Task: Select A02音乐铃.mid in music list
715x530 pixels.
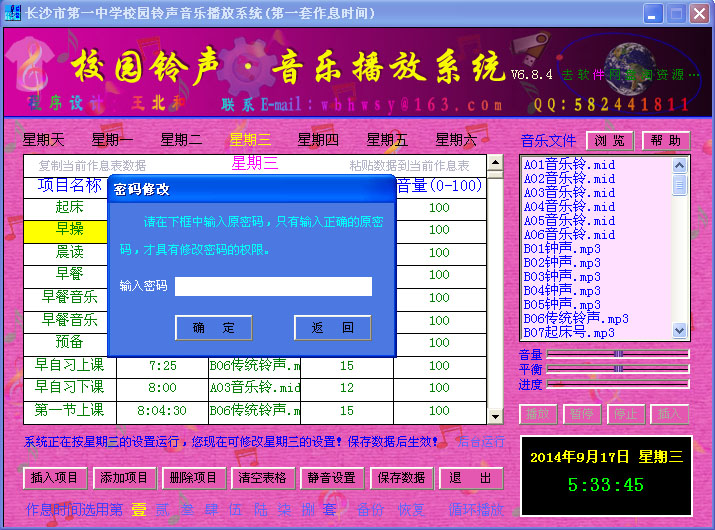Action: point(569,179)
